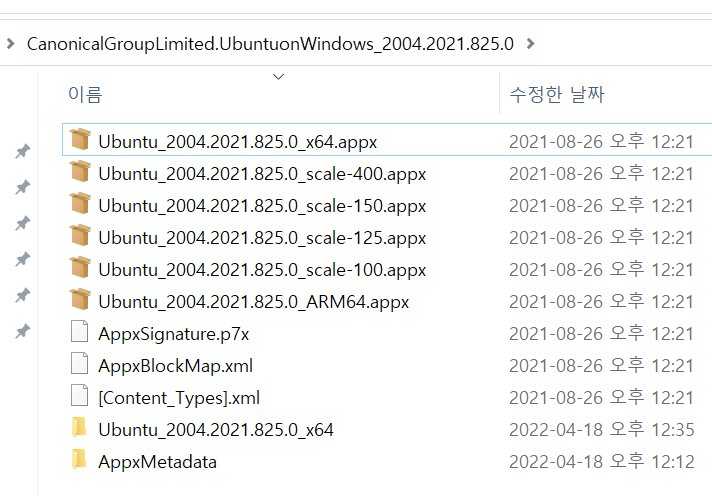The width and height of the screenshot is (712, 496).
Task: Sort by the 이름 column header
Action: (x=85, y=94)
